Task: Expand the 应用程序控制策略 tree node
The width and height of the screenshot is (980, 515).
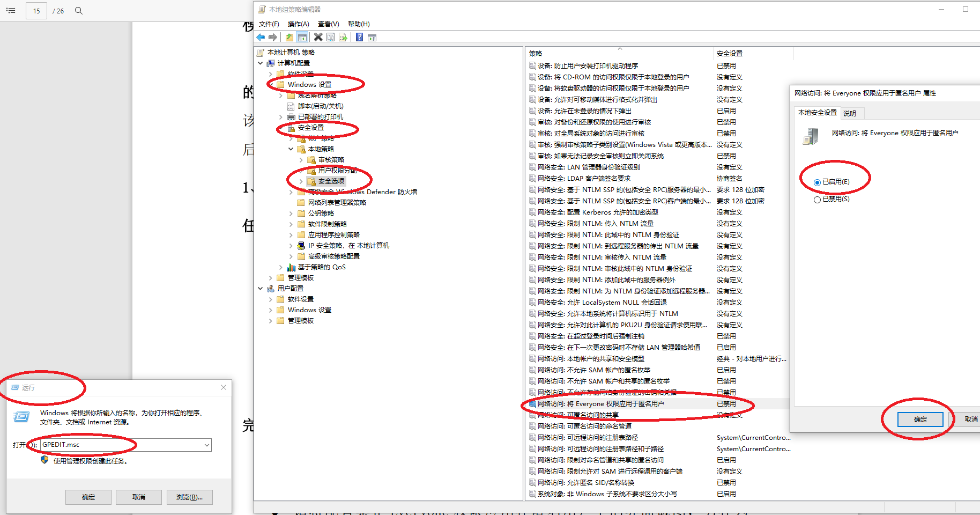Action: click(x=291, y=235)
